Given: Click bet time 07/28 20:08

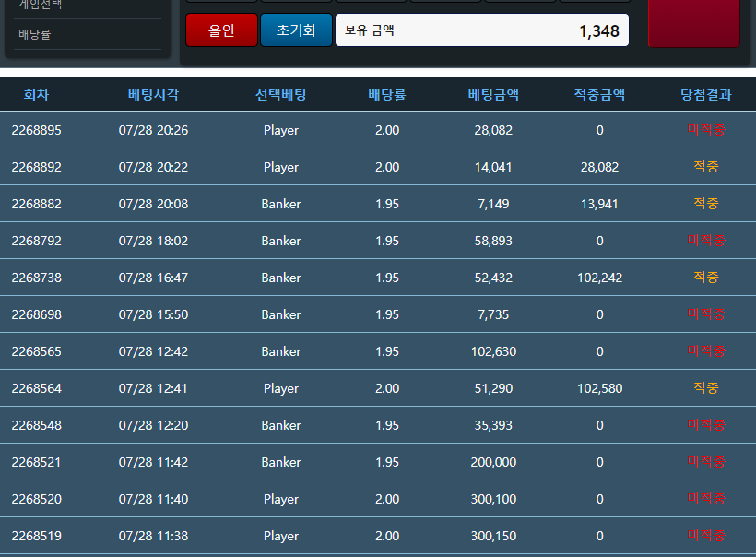Looking at the screenshot, I should 153,204.
